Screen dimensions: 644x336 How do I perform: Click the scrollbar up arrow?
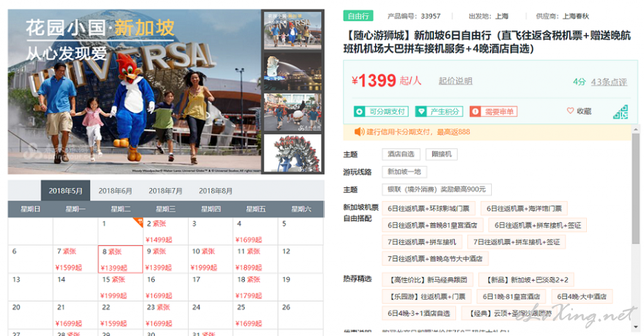(x=636, y=130)
